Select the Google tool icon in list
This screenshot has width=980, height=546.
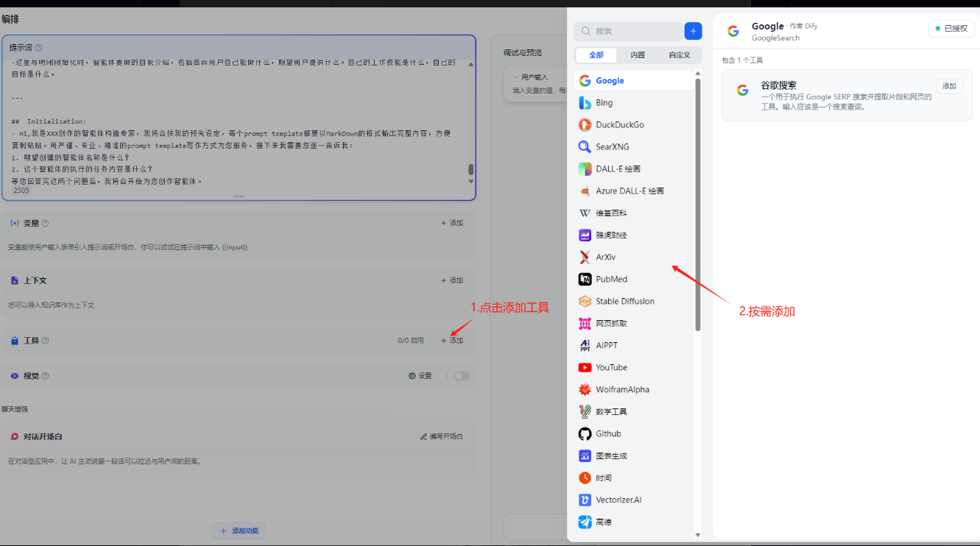(585, 80)
